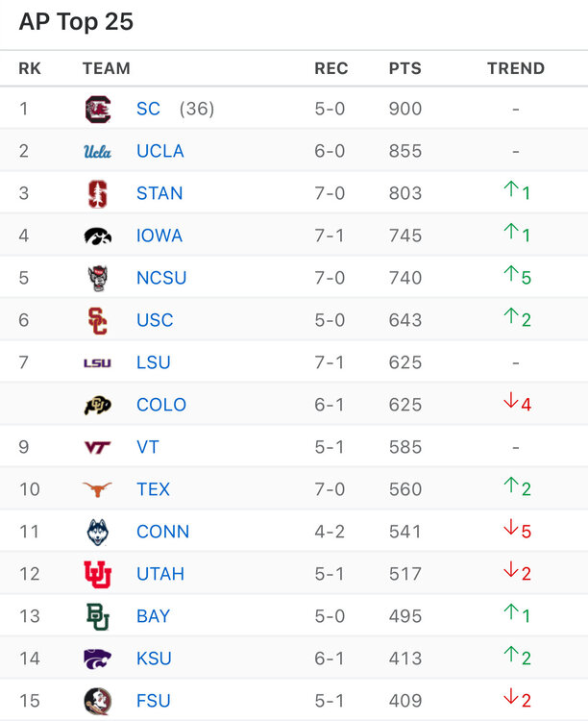Viewport: 588px width, 721px height.
Task: Click the UCLA script logo
Action: click(x=97, y=151)
